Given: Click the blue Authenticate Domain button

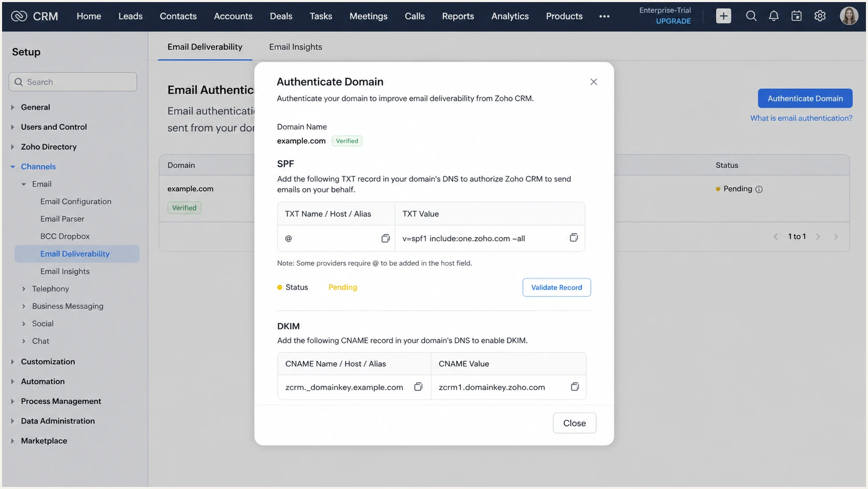Looking at the screenshot, I should point(805,98).
